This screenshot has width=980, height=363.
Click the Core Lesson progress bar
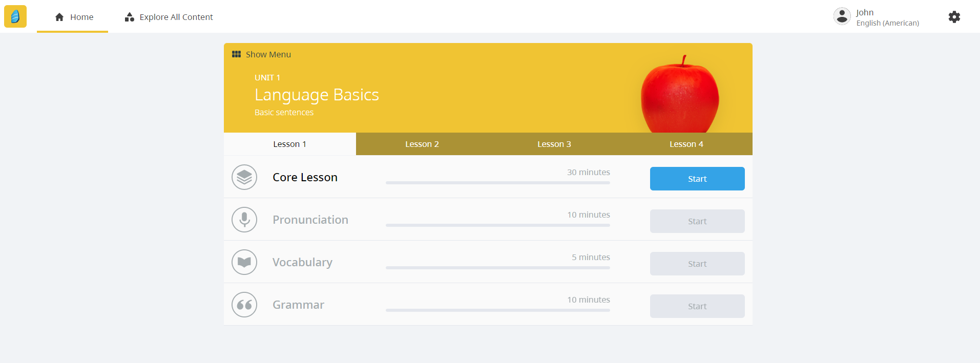pyautogui.click(x=497, y=182)
